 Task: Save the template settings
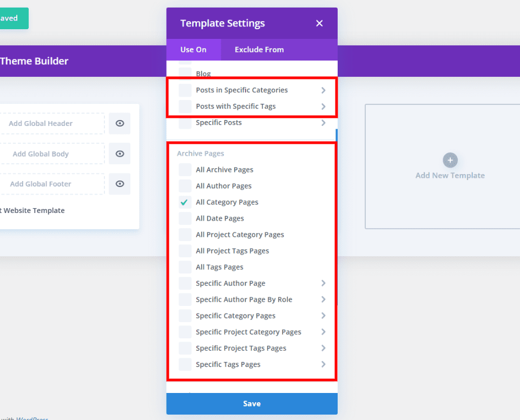tap(251, 403)
